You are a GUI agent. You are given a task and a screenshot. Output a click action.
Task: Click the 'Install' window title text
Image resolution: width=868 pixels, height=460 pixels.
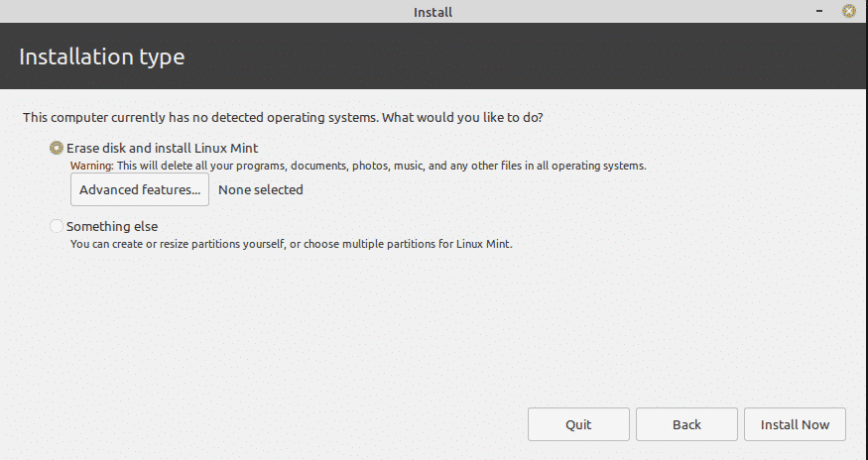433,12
